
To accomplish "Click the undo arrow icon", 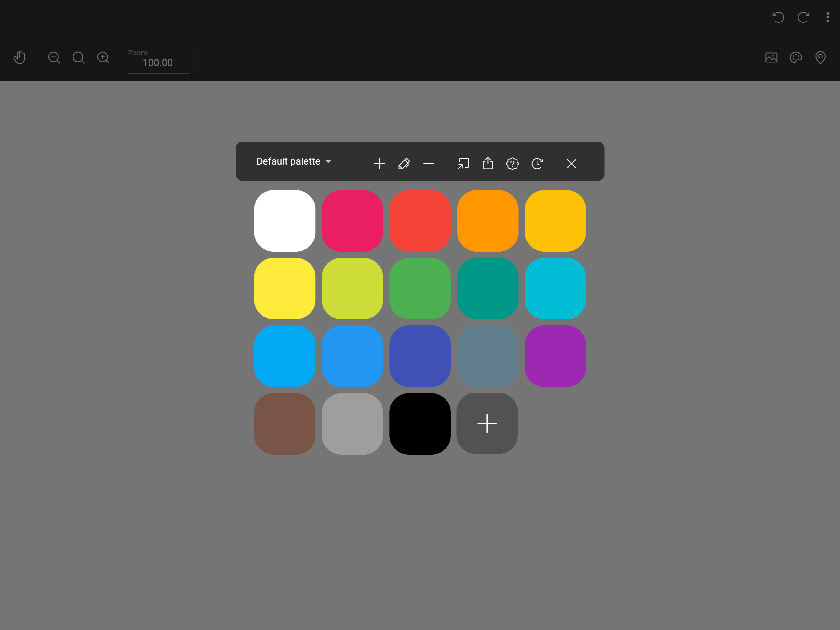I will coord(779,17).
